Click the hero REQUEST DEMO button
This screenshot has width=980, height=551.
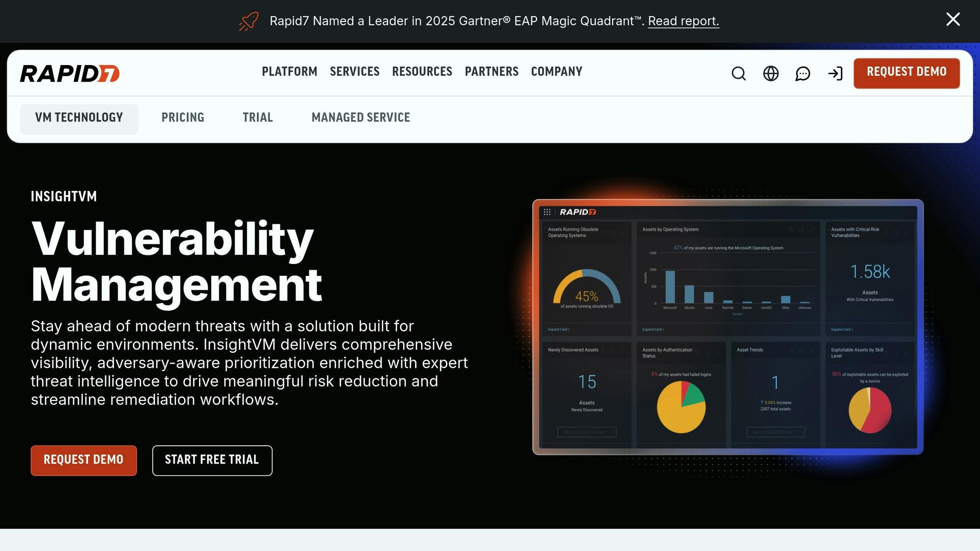click(84, 460)
